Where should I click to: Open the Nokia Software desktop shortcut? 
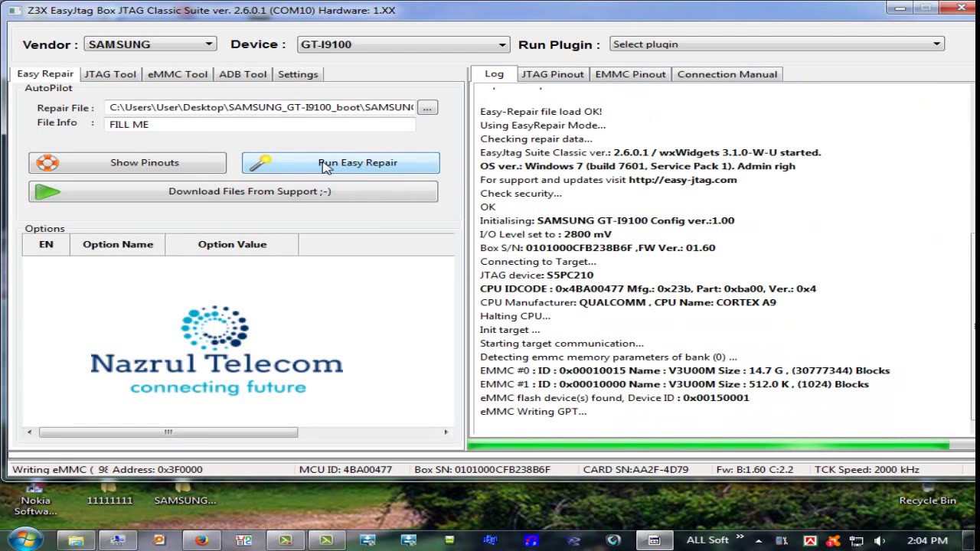[x=35, y=498]
